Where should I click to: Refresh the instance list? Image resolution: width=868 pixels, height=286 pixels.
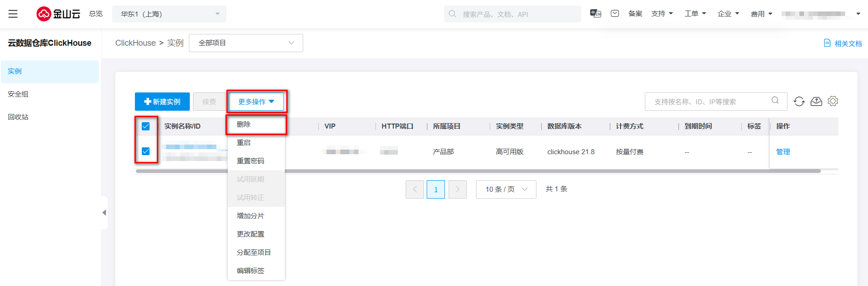coord(799,102)
